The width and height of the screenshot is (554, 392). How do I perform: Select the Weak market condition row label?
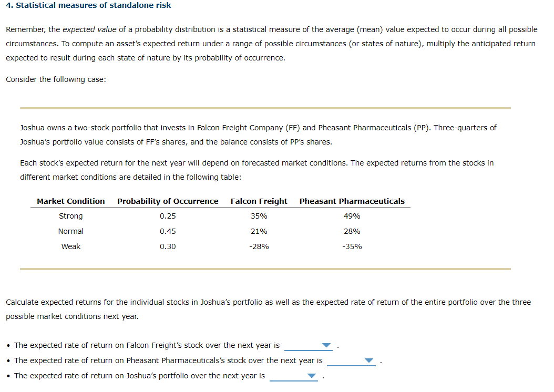click(70, 246)
